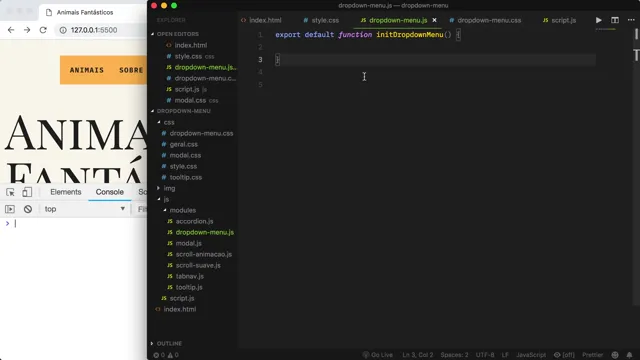640x360 pixels.
Task: Switch to the Elements tab in DevTools
Action: [x=66, y=192]
